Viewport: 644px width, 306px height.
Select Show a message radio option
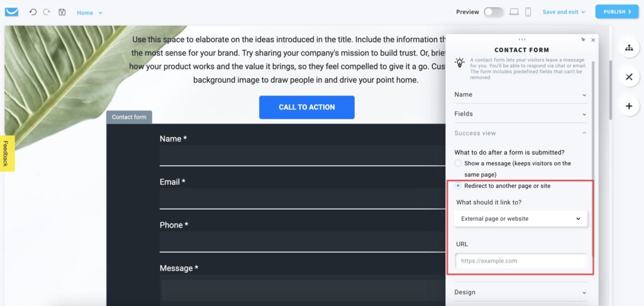(x=458, y=163)
